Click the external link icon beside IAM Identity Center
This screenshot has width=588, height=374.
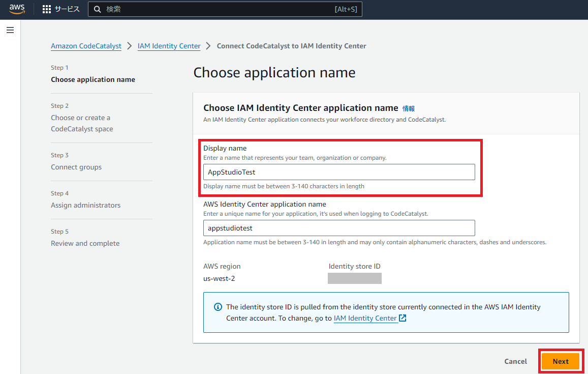[403, 318]
